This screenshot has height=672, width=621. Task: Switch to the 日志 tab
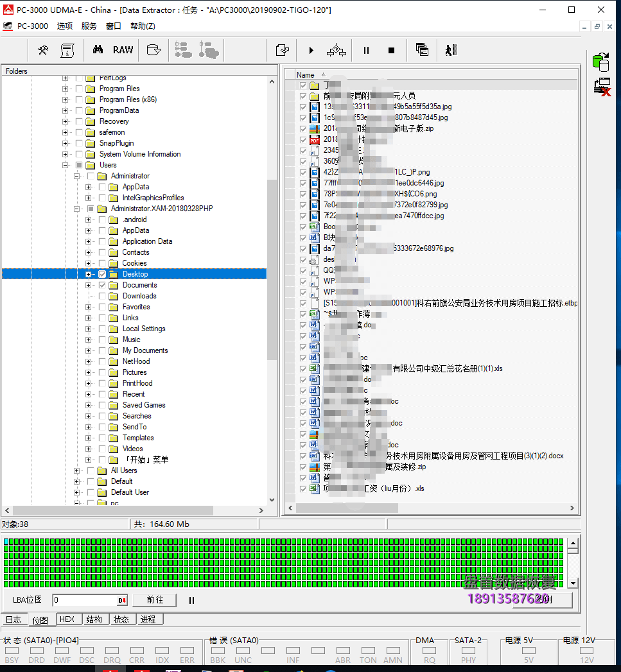(x=13, y=620)
